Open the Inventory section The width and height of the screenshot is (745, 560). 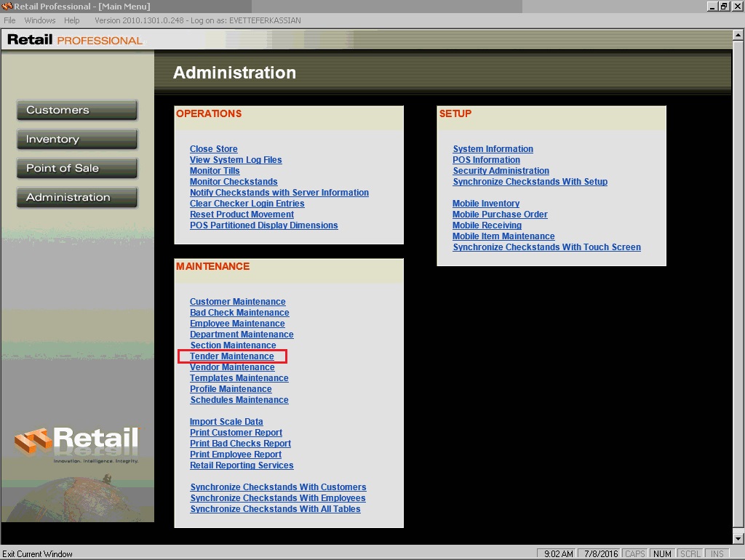[x=76, y=139]
